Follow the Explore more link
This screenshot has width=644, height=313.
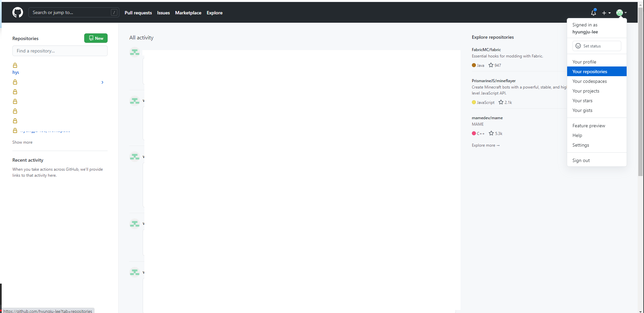click(x=485, y=145)
